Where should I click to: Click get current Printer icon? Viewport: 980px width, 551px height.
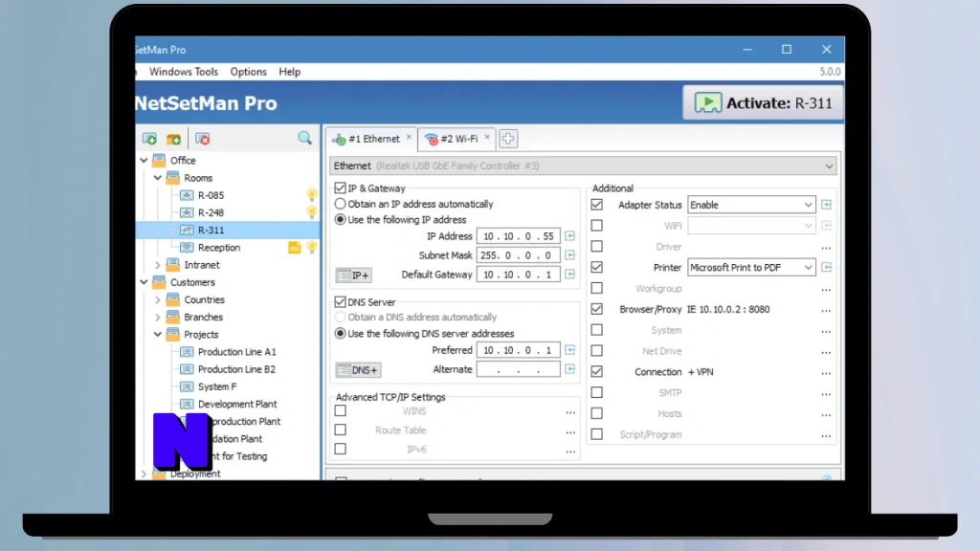pos(826,268)
